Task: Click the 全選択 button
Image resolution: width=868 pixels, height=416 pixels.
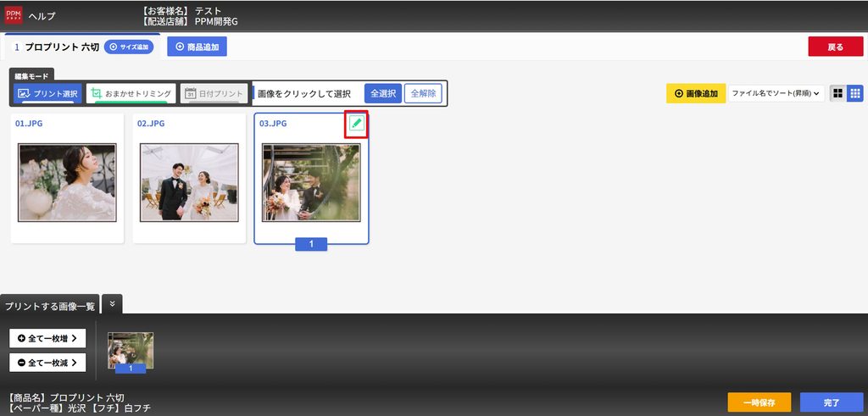Action: pyautogui.click(x=383, y=93)
